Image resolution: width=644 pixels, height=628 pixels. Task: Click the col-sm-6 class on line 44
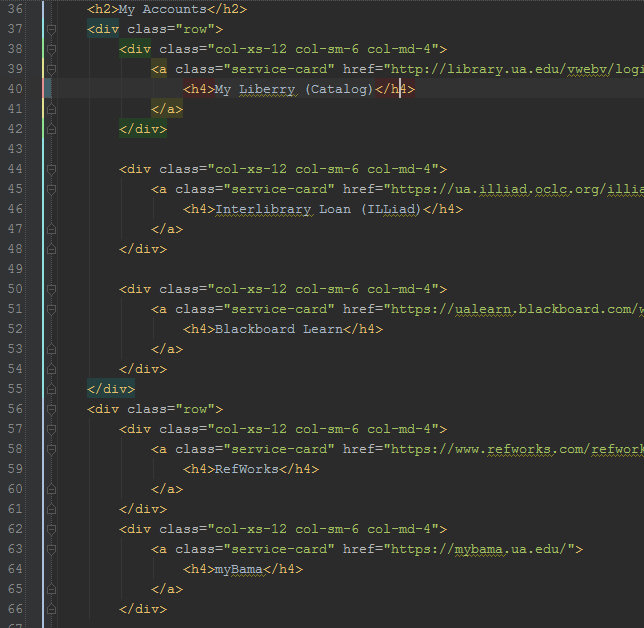[327, 169]
